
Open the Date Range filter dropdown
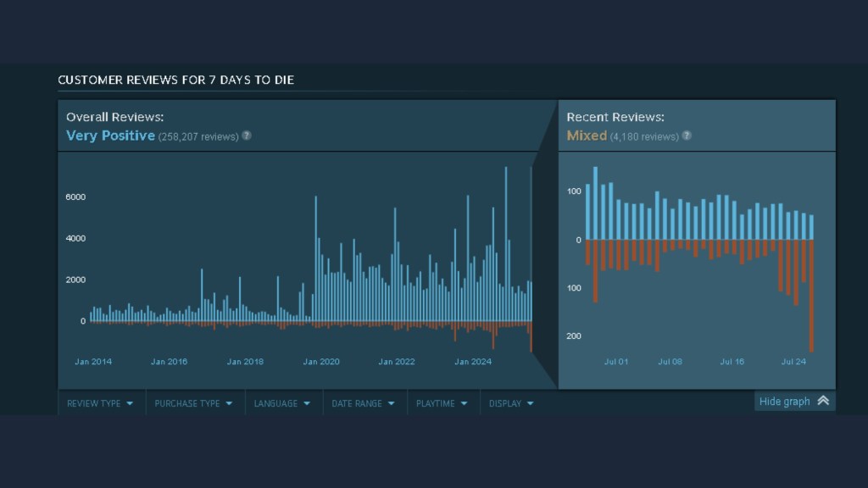coord(363,403)
